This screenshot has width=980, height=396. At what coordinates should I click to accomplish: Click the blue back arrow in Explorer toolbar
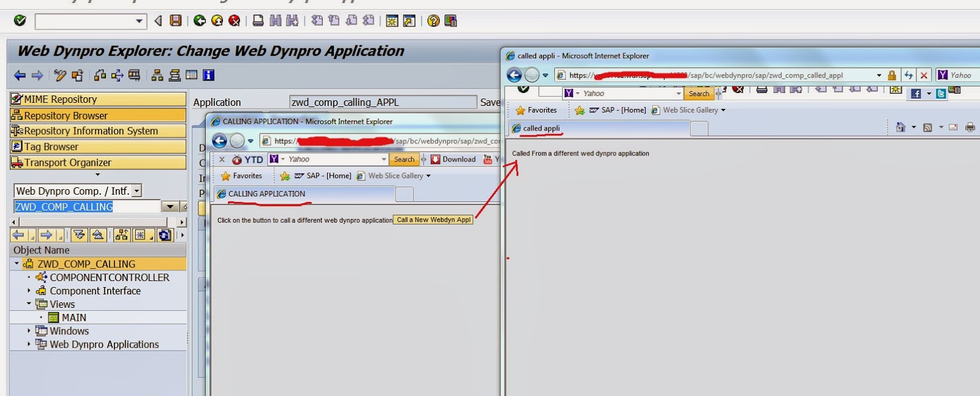[20, 75]
